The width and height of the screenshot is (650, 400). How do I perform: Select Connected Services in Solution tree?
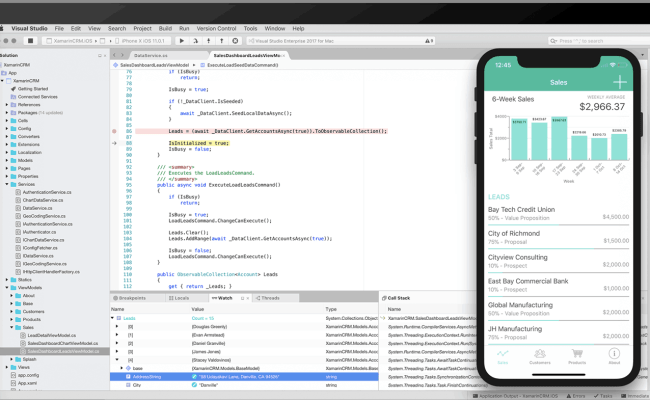37,97
